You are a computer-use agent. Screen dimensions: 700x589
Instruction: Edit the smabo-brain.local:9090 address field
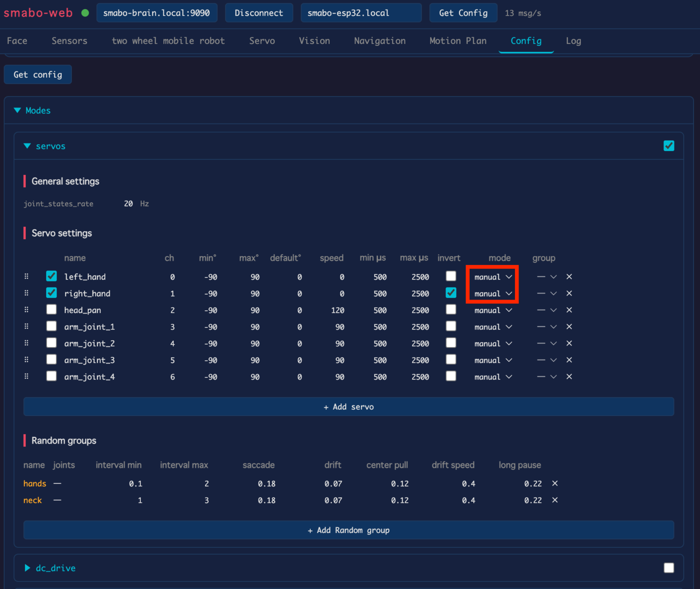pos(157,13)
